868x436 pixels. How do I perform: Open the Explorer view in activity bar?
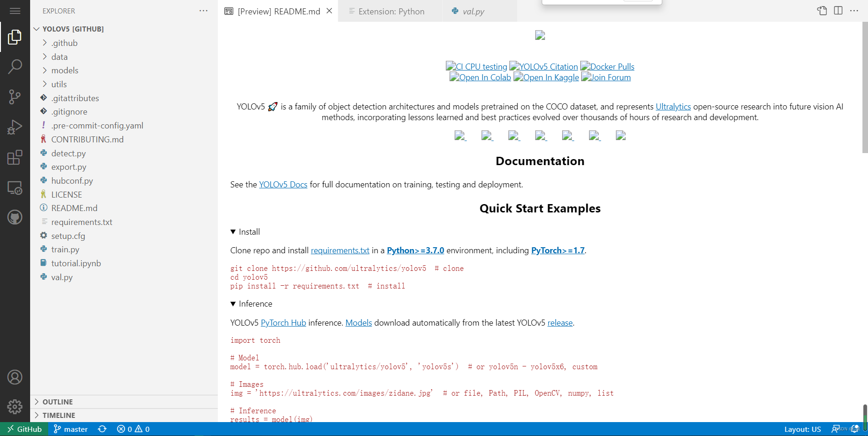pyautogui.click(x=15, y=37)
